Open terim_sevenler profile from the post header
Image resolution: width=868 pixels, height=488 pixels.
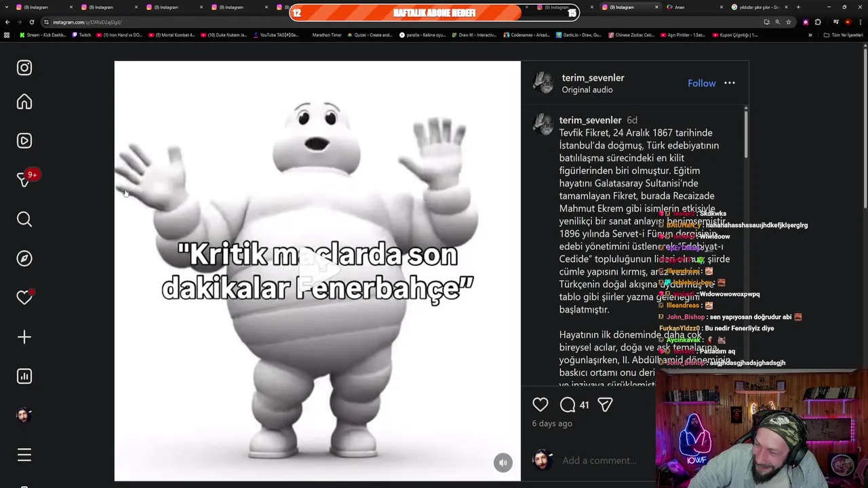click(x=593, y=77)
